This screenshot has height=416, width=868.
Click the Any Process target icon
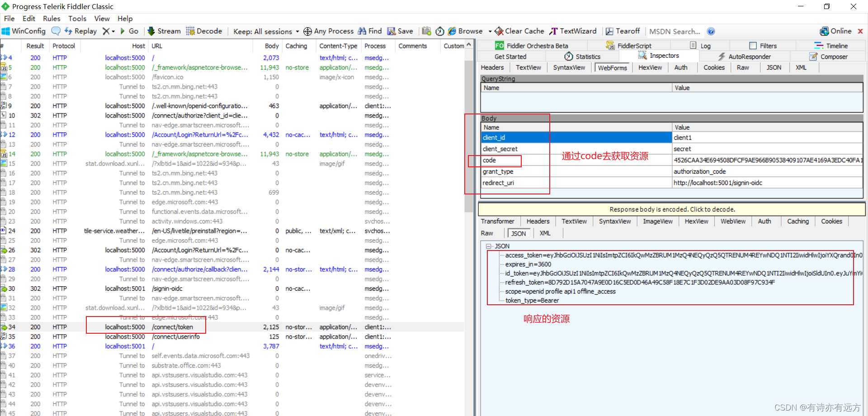click(x=307, y=31)
